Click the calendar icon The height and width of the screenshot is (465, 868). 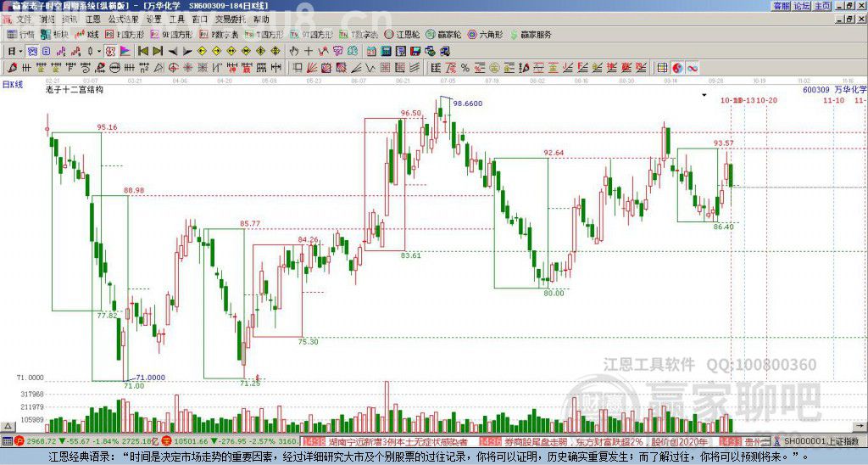point(371,52)
